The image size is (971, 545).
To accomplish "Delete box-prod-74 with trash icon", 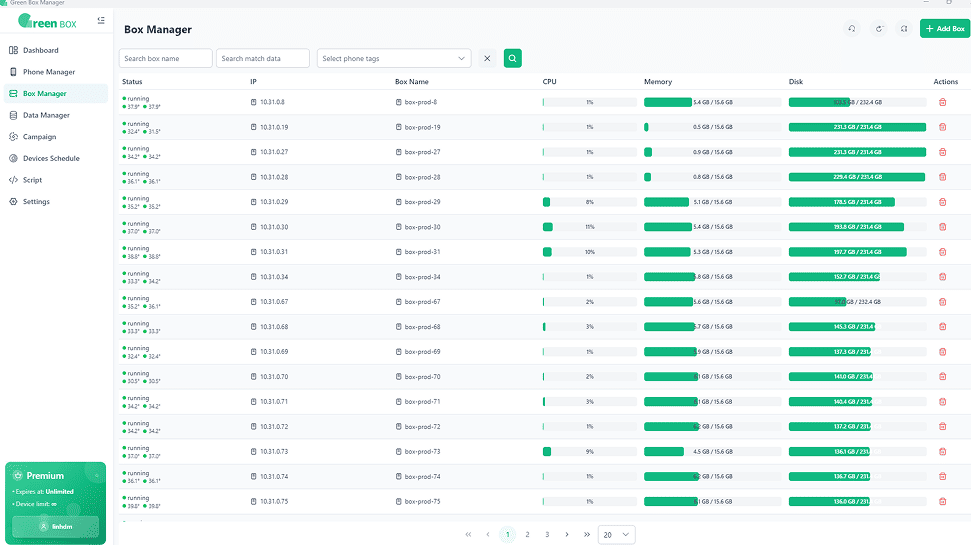I will click(x=943, y=476).
